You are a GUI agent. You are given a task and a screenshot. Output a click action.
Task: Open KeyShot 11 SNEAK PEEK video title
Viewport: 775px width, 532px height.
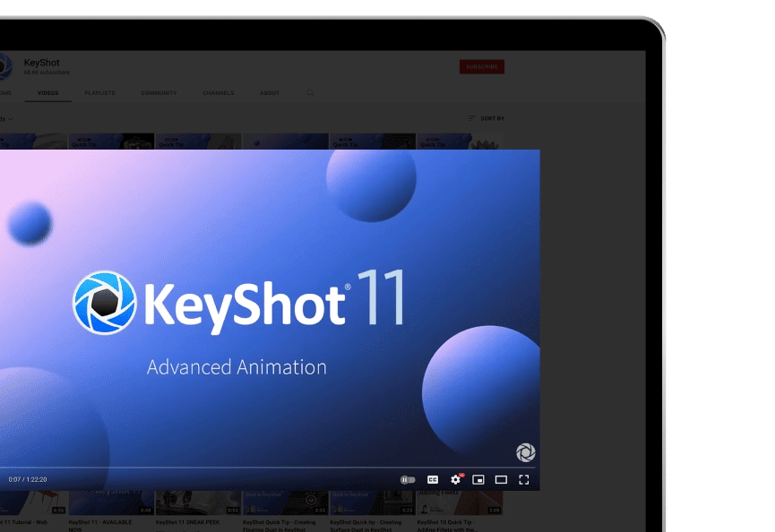tap(187, 522)
